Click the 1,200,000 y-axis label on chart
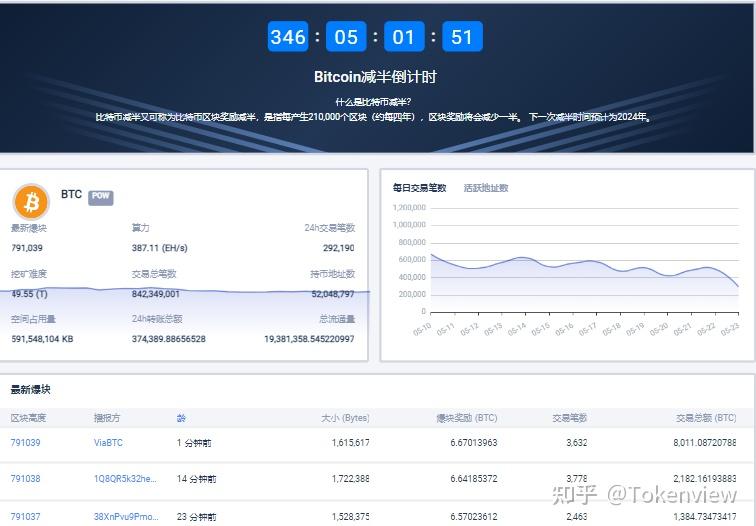The width and height of the screenshot is (756, 526). [409, 207]
